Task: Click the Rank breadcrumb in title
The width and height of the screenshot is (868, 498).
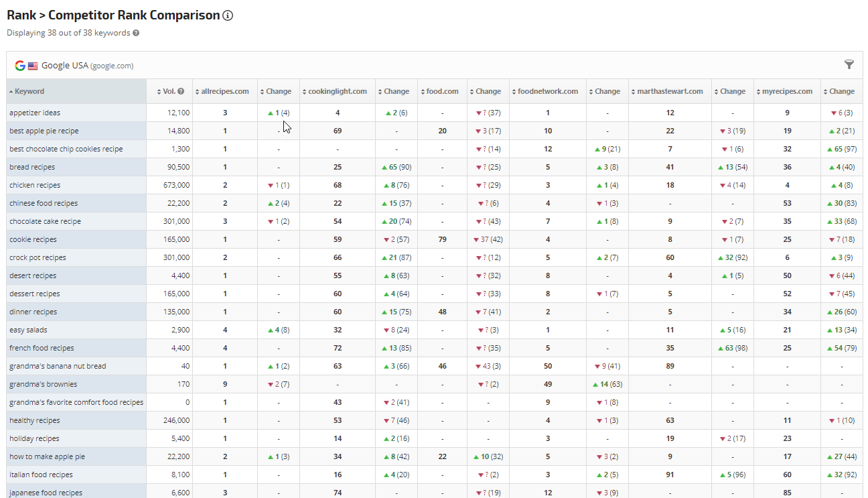Action: click(21, 15)
